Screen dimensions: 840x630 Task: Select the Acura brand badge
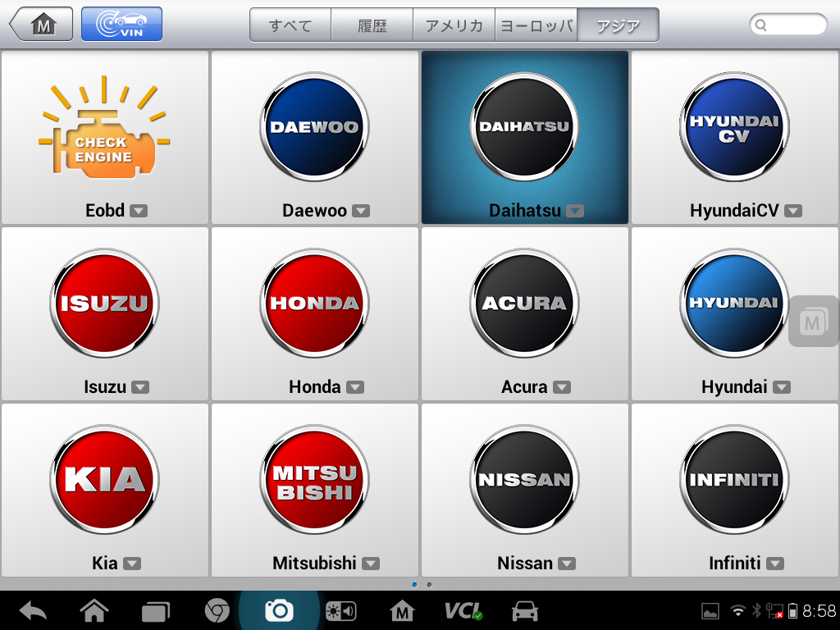tap(524, 304)
